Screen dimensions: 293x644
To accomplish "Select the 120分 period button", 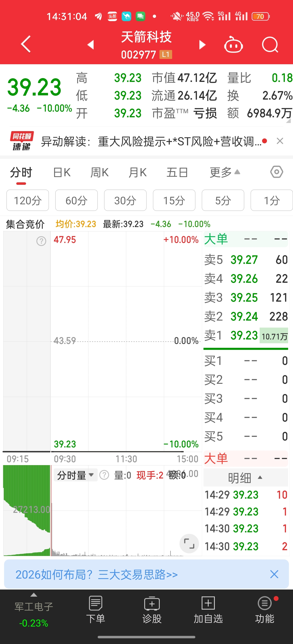I will click(27, 200).
